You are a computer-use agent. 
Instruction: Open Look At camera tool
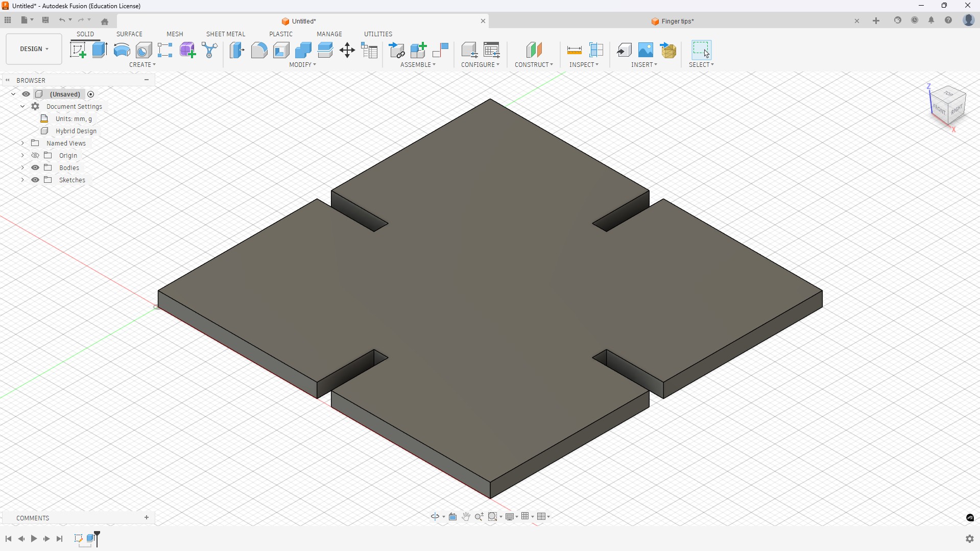[x=452, y=517]
